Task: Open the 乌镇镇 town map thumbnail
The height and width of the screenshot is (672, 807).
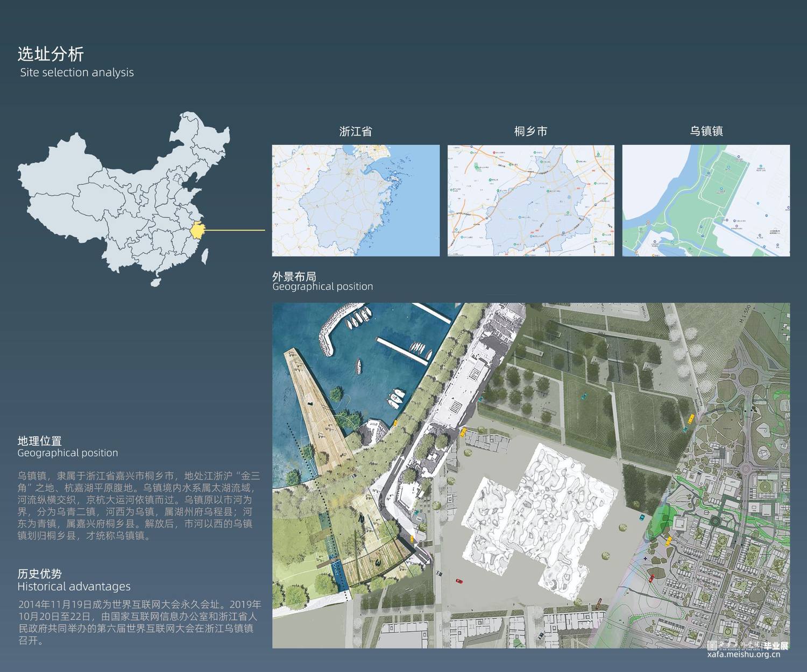Action: (x=706, y=200)
